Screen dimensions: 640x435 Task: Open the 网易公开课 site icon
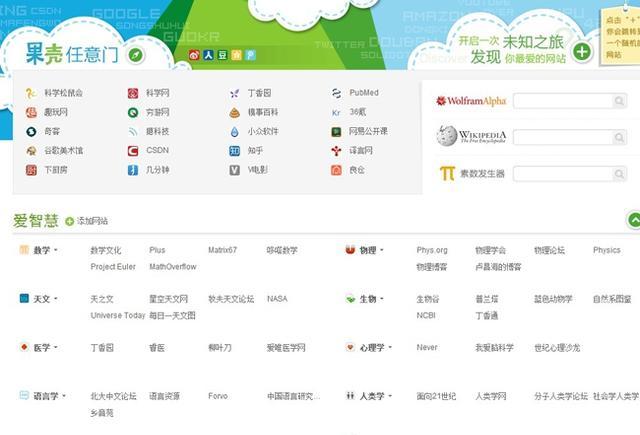click(336, 131)
